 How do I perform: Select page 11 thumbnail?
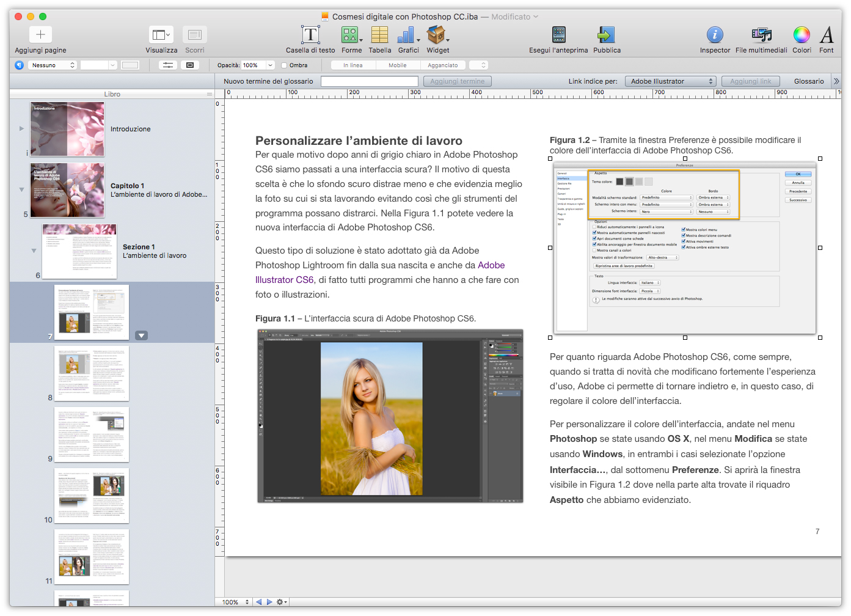coord(92,557)
